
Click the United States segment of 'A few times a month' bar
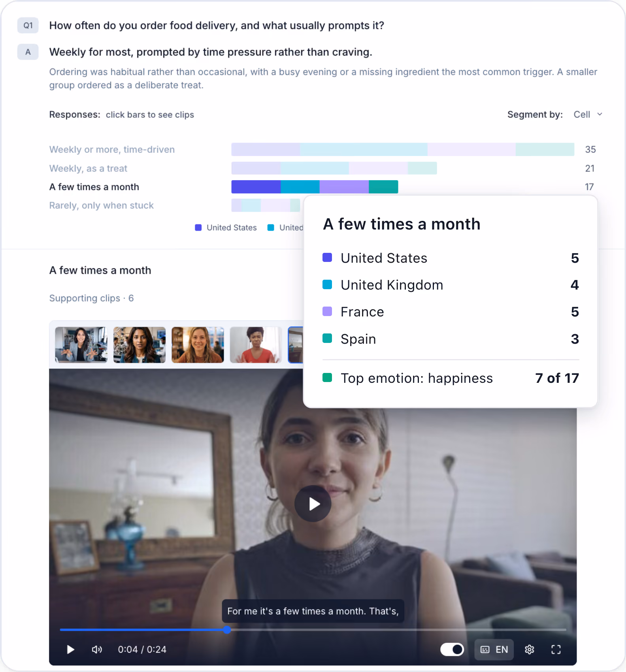[x=256, y=187]
